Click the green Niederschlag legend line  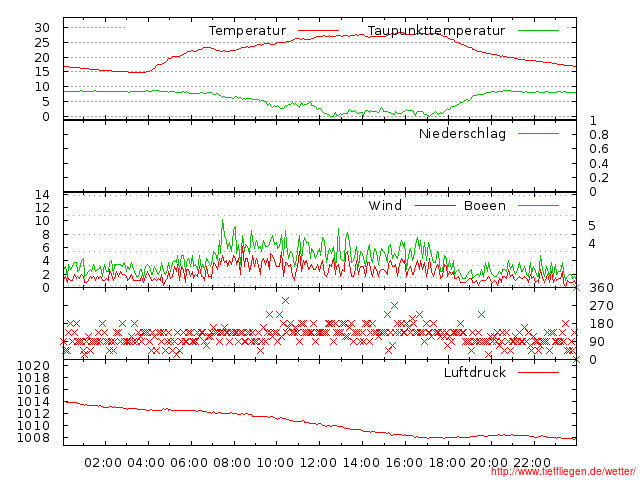[538, 133]
